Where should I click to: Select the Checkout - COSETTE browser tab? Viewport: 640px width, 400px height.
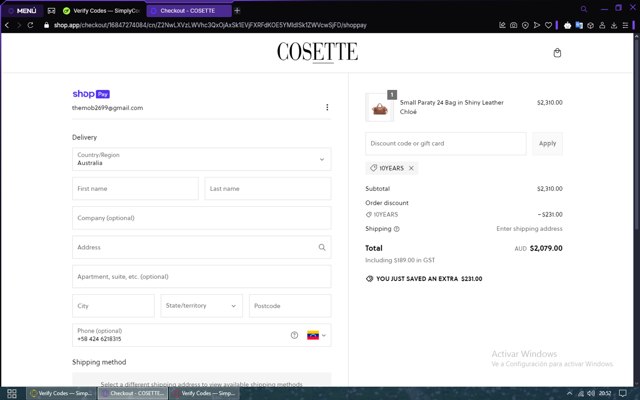189,11
